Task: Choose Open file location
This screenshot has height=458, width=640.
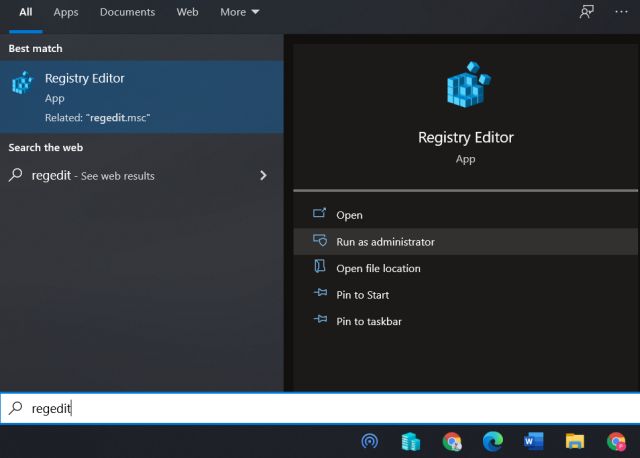Action: coord(378,268)
